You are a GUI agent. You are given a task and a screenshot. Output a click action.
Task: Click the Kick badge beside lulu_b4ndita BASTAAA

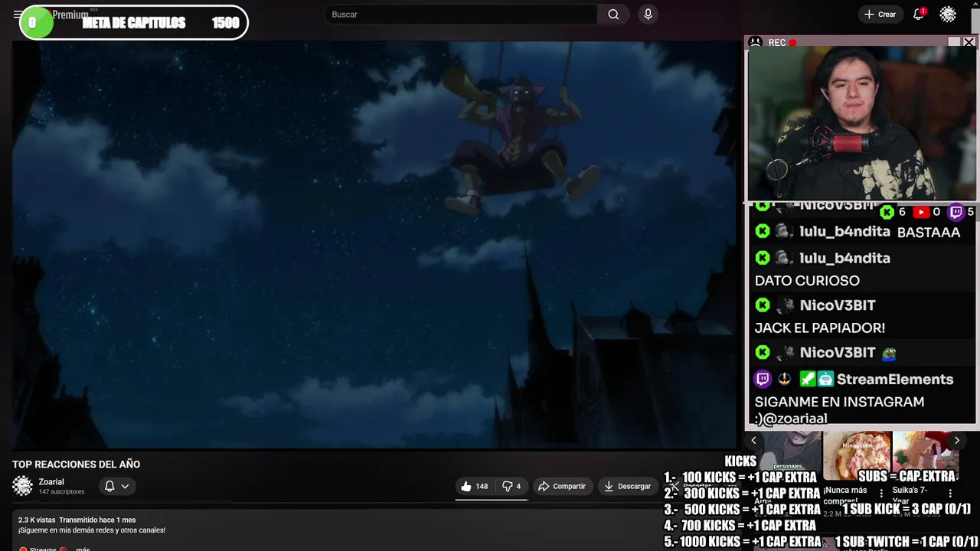coord(763,231)
